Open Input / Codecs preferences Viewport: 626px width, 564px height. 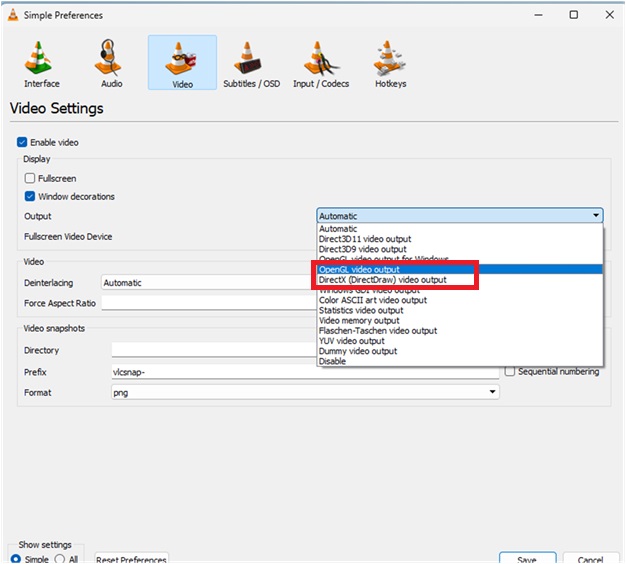[321, 64]
